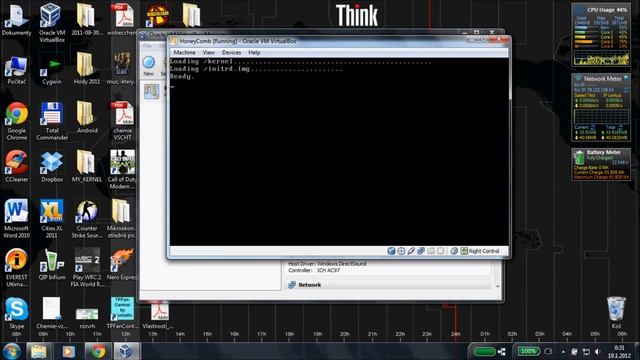Open the MY_KERNEL folder
The image size is (640, 360).
click(x=87, y=167)
